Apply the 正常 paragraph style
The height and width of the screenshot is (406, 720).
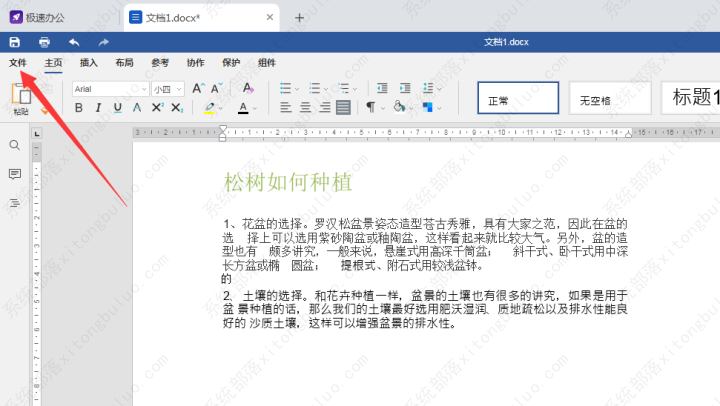[x=518, y=98]
